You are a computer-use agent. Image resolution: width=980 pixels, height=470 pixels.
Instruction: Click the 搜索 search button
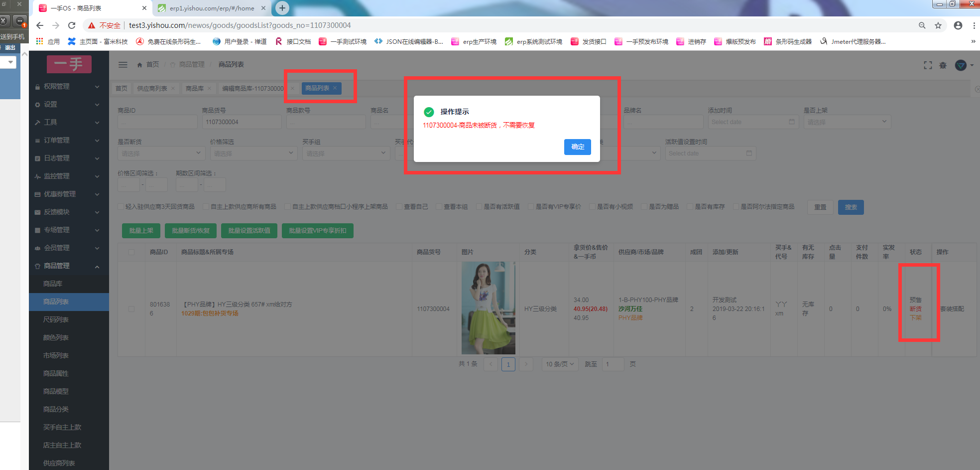(x=851, y=207)
